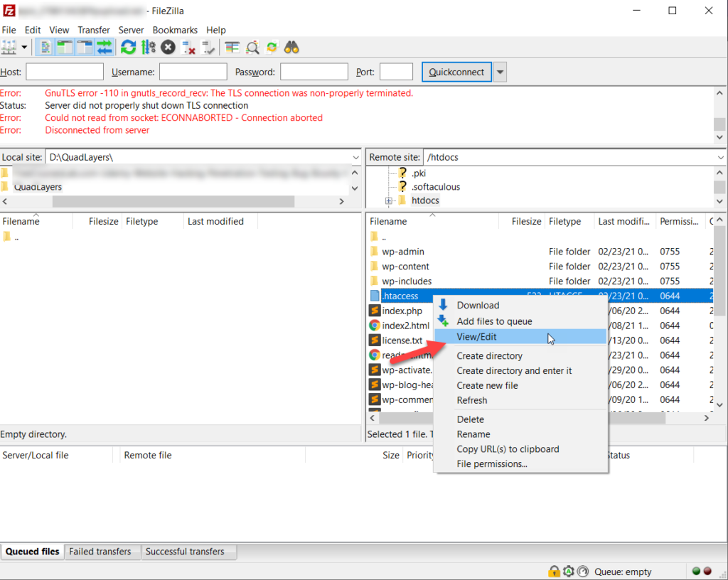This screenshot has height=580, width=728.
Task: Select the index.php file
Action: click(x=402, y=311)
